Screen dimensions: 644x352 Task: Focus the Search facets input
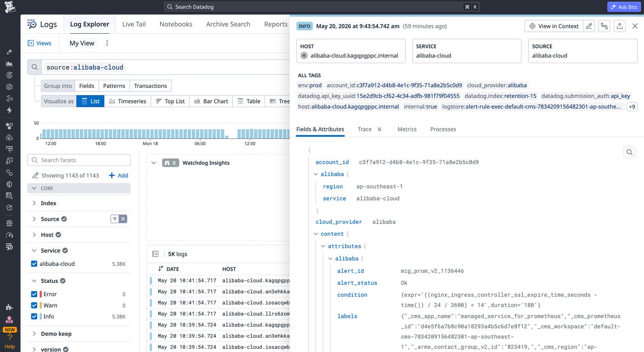click(79, 160)
